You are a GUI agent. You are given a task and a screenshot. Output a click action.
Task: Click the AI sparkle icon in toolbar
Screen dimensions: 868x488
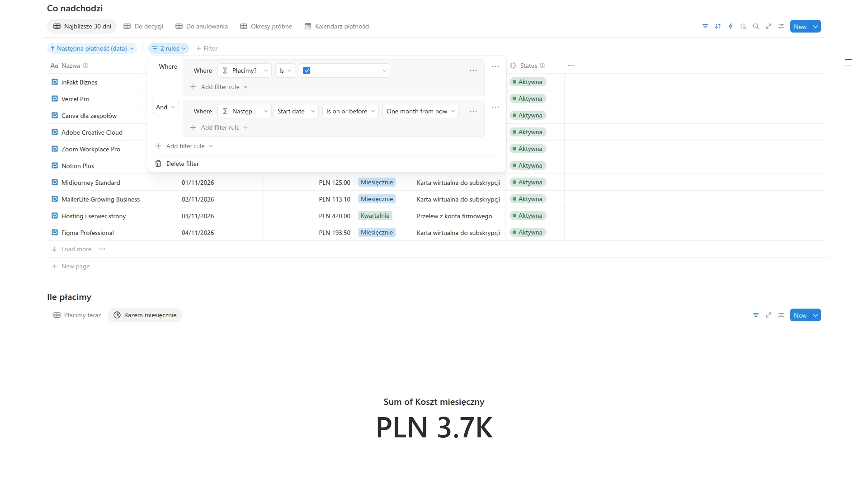[x=743, y=26]
